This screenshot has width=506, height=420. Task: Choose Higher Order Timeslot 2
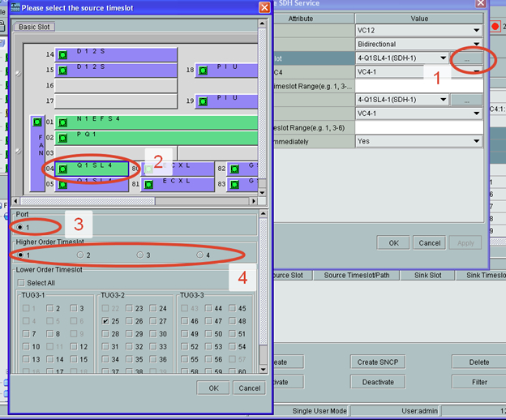[80, 255]
